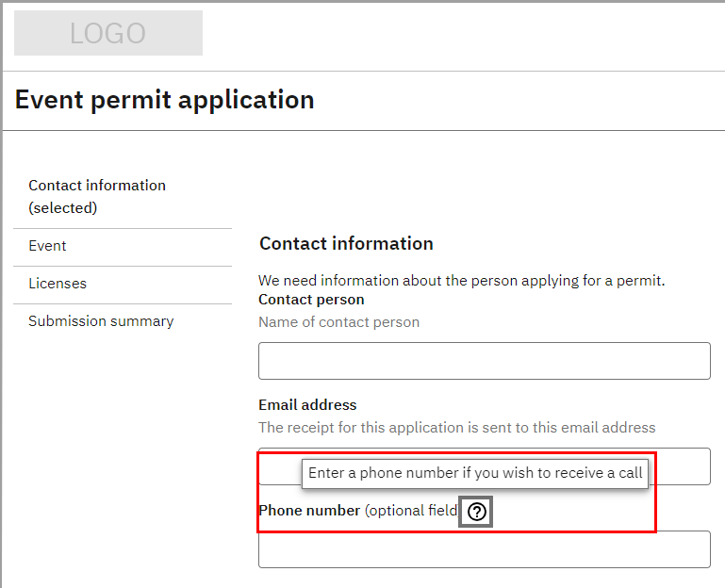The image size is (725, 588).
Task: Click the Contact person field label
Action: pyautogui.click(x=311, y=300)
